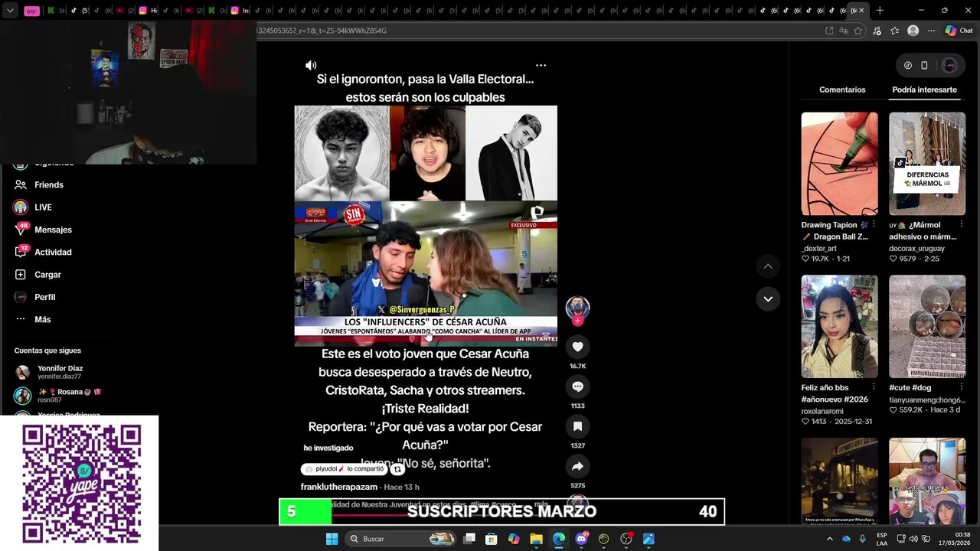The image size is (980, 551).
Task: Mute the TikTok video sound
Action: pos(311,66)
